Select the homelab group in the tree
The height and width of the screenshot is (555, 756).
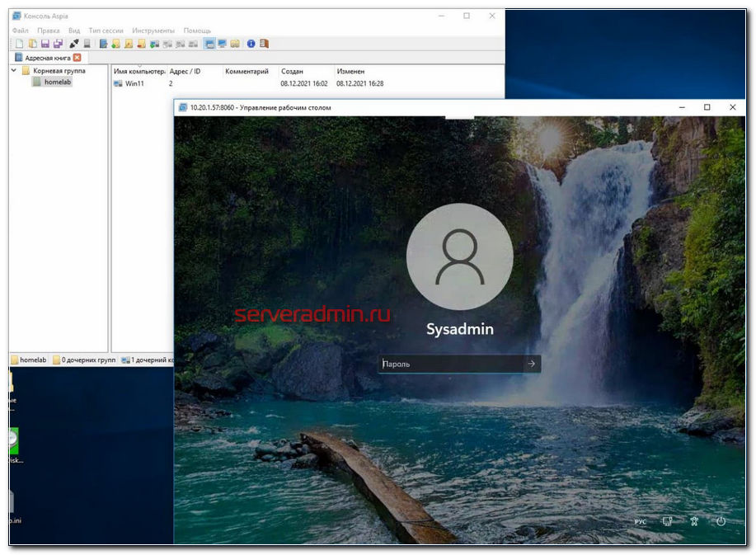(x=58, y=82)
